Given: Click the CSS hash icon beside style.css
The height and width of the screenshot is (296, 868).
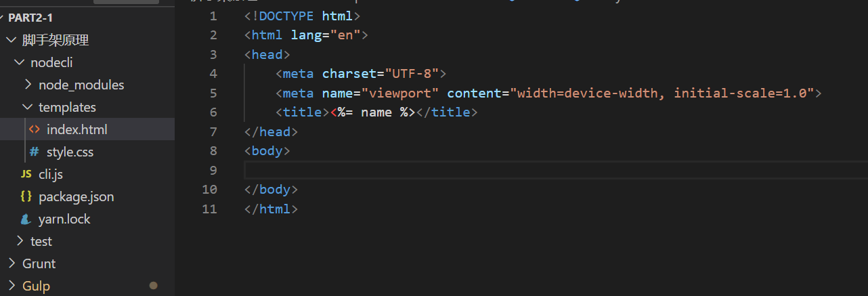Looking at the screenshot, I should pos(34,152).
